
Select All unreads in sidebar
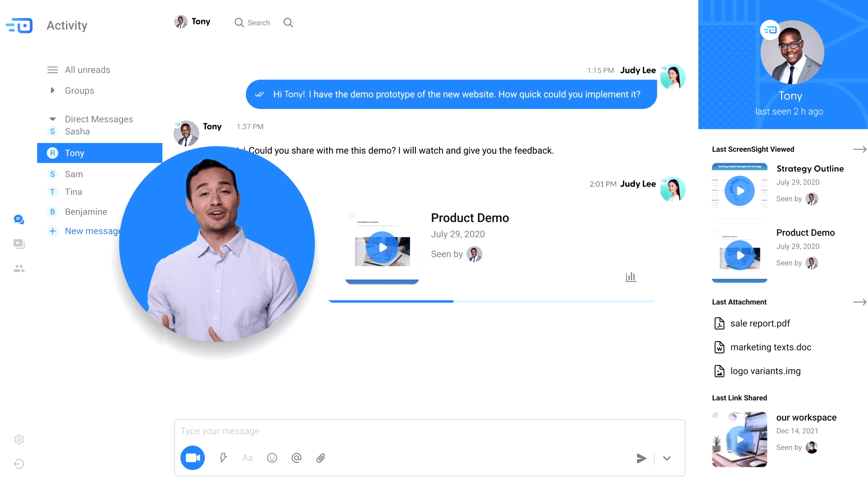[x=87, y=70]
